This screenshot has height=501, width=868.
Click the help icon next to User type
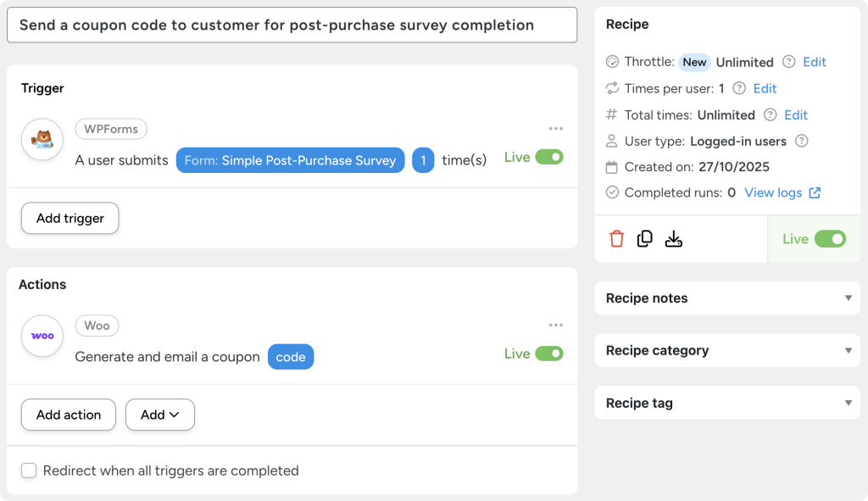[x=802, y=141]
